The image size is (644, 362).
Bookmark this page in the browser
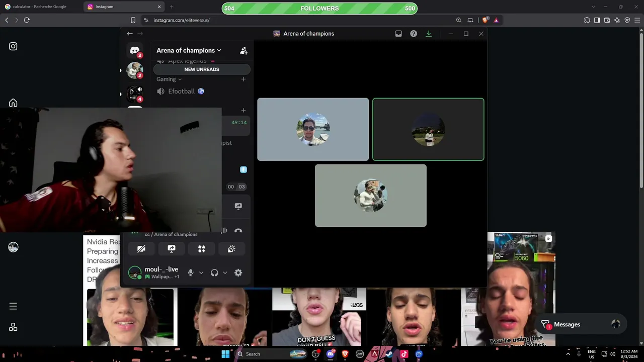coord(133,20)
